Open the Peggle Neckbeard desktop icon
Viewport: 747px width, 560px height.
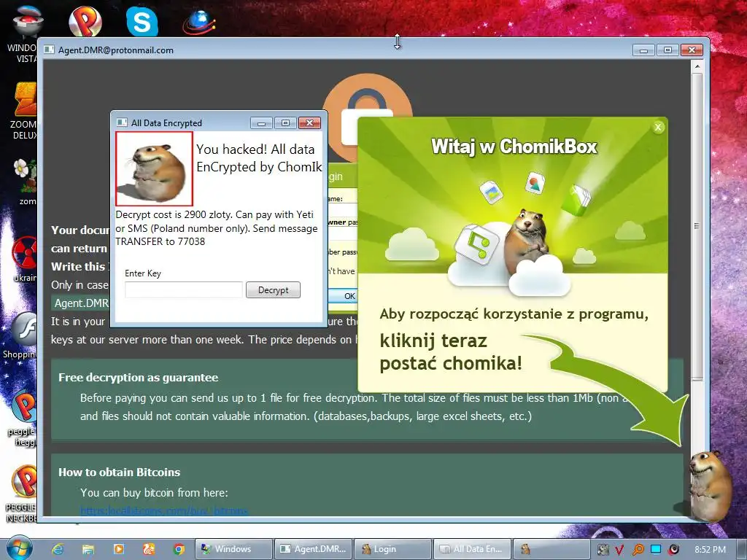pos(25,481)
